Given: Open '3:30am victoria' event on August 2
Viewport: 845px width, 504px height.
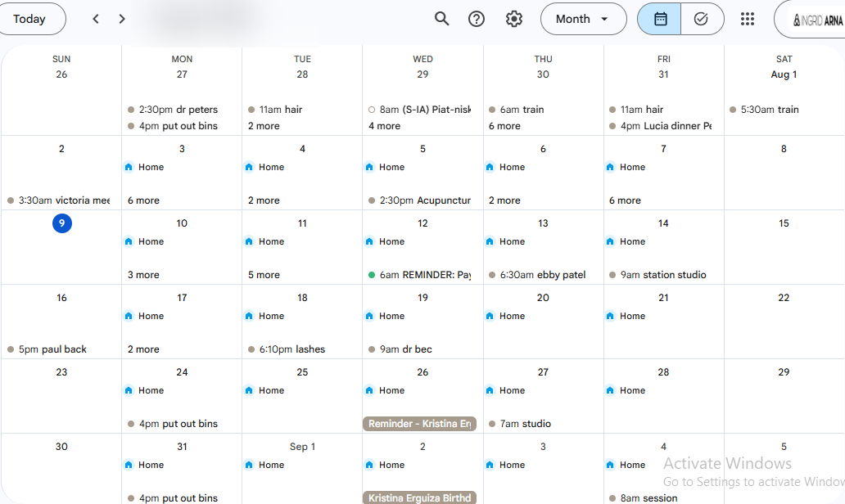Looking at the screenshot, I should tap(59, 200).
